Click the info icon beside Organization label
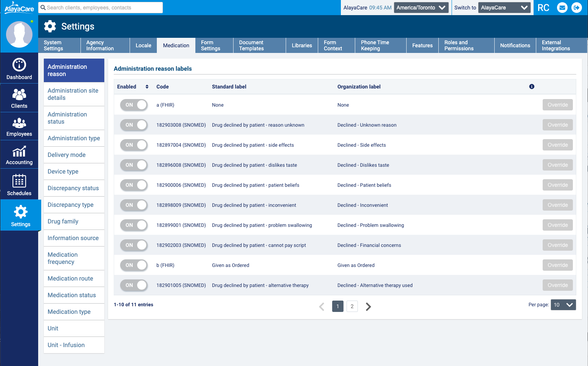 [x=532, y=87]
